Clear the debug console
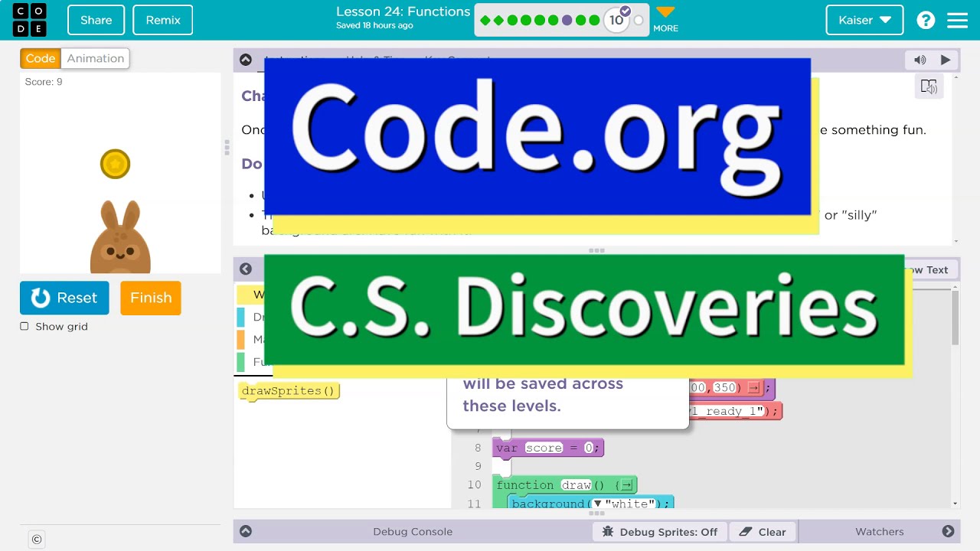This screenshot has width=980, height=551. click(763, 532)
